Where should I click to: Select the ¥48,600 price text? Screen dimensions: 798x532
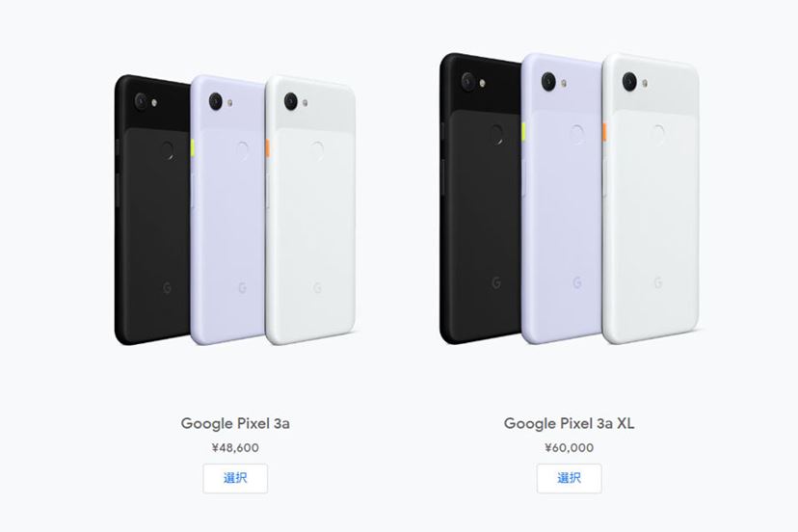pos(235,447)
